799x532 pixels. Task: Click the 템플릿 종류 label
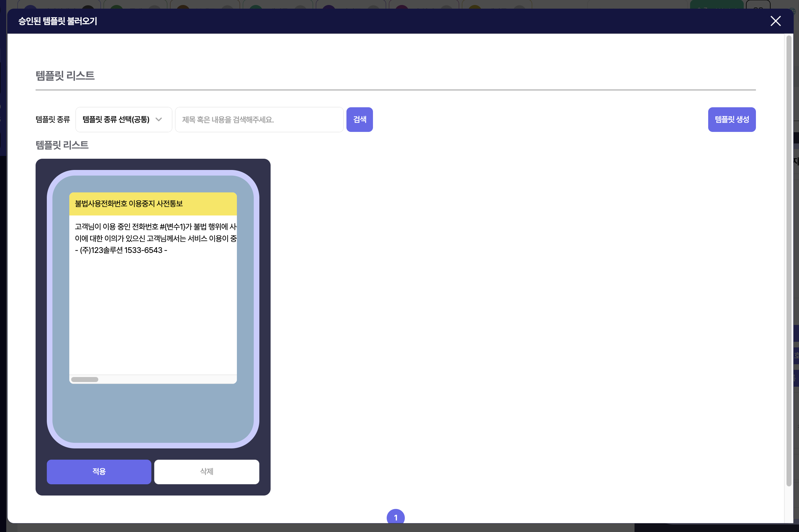pos(53,119)
